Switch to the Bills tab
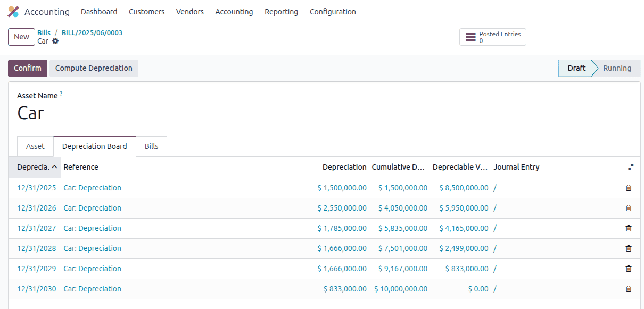This screenshot has height=309, width=644. (151, 146)
